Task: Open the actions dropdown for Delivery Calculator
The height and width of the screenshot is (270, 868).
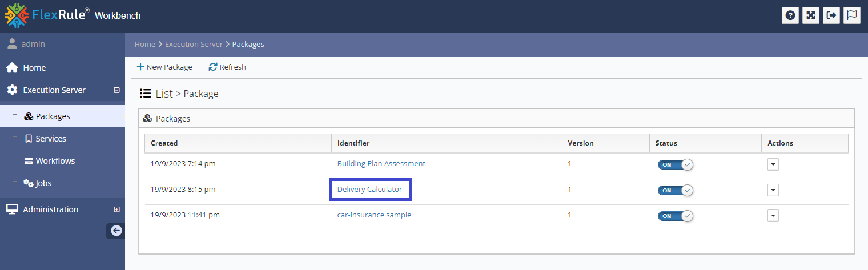Action: (x=773, y=190)
